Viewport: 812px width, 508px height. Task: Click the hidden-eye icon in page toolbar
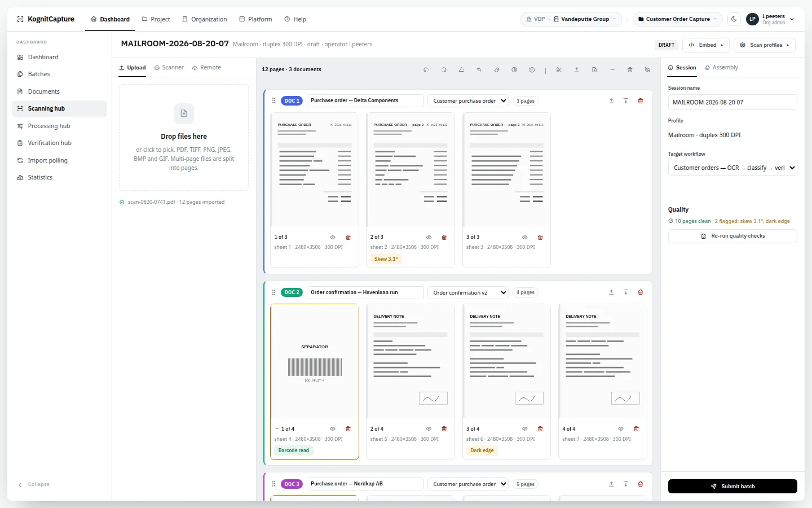(x=647, y=70)
